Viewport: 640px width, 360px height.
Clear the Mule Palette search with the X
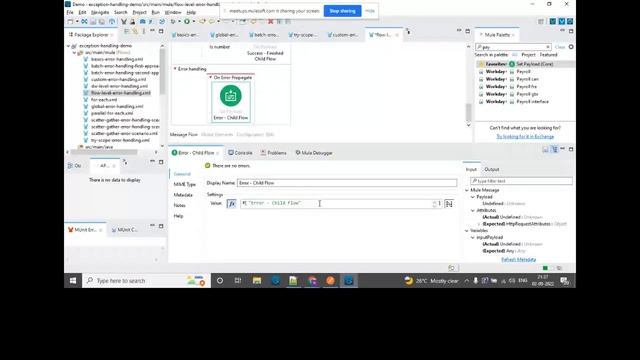548,47
